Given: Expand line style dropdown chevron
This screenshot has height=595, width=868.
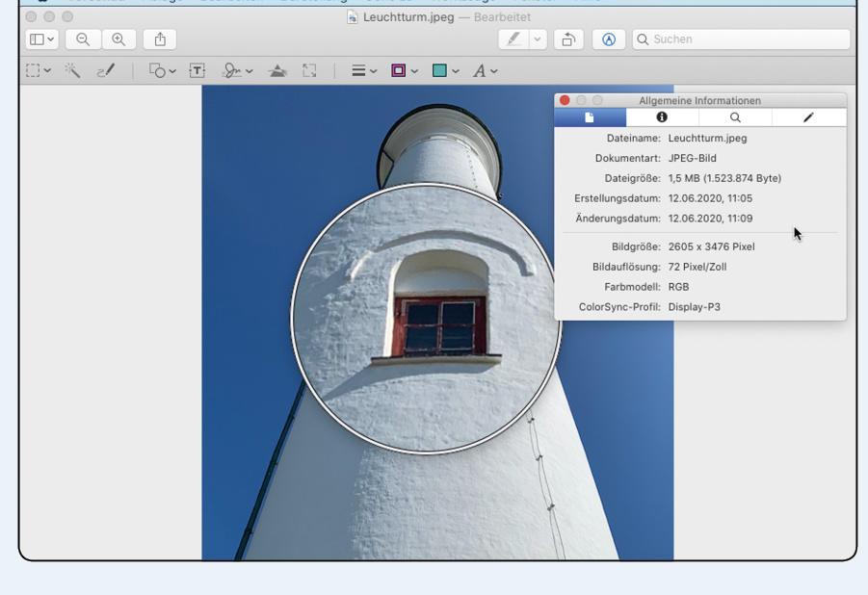Looking at the screenshot, I should tap(374, 71).
